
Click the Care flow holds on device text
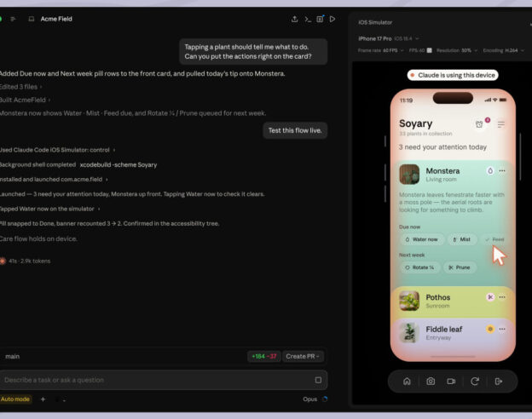[x=38, y=238]
